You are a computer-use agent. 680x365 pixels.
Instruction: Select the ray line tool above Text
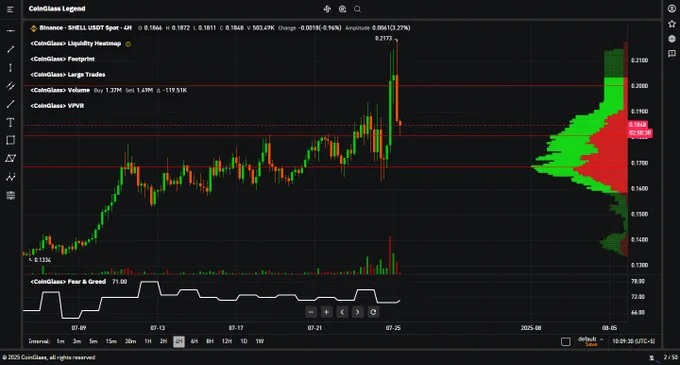point(10,104)
